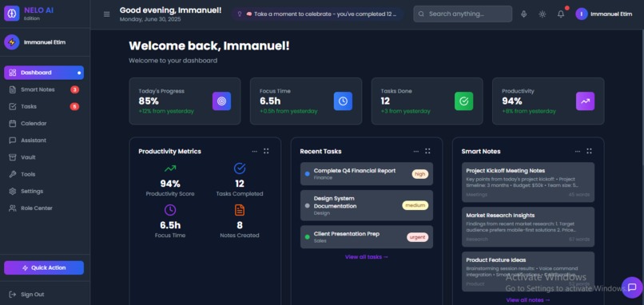Click the Today's Progress target icon
The height and width of the screenshot is (305, 644).
[221, 101]
